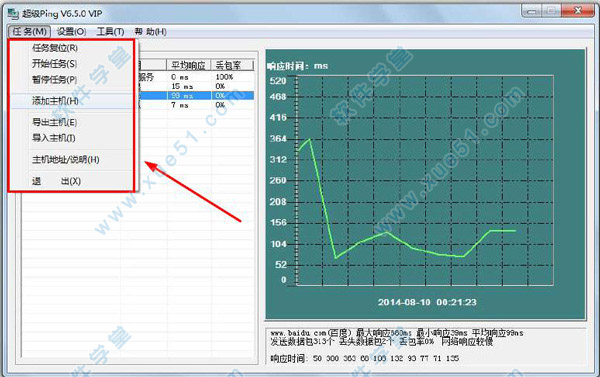
Task: Open the 帮助(H) menu
Action: 150,31
